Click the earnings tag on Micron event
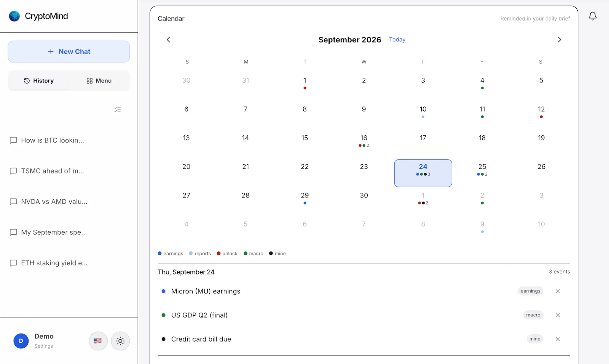Image resolution: width=609 pixels, height=364 pixels. tap(531, 291)
